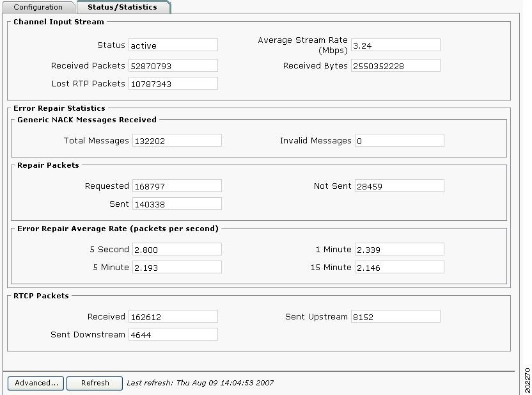
Task: Click the 5 Minute rate field
Action: pos(176,268)
